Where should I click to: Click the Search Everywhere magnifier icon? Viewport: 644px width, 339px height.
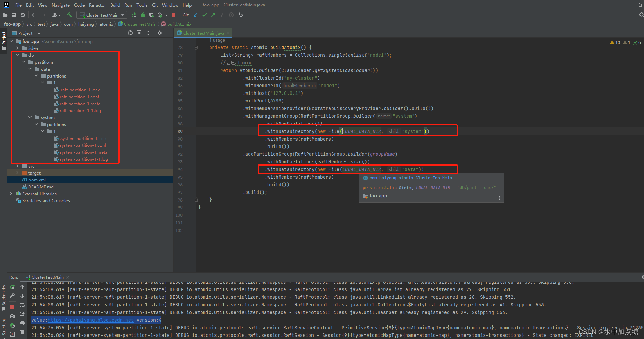641,15
